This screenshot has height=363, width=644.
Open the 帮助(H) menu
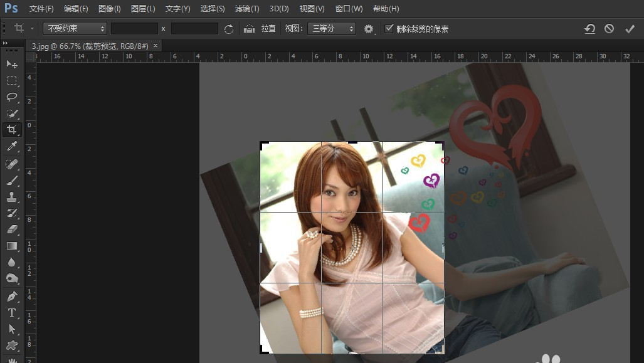386,9
